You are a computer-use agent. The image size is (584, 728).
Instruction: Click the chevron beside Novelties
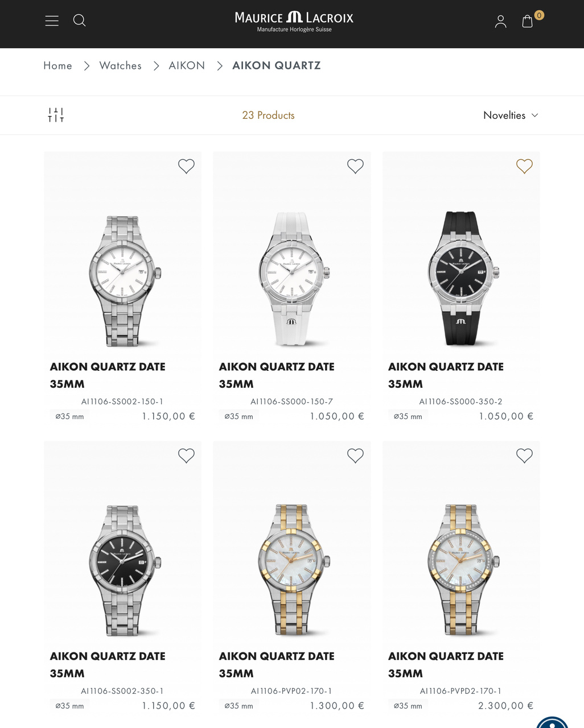pos(534,115)
